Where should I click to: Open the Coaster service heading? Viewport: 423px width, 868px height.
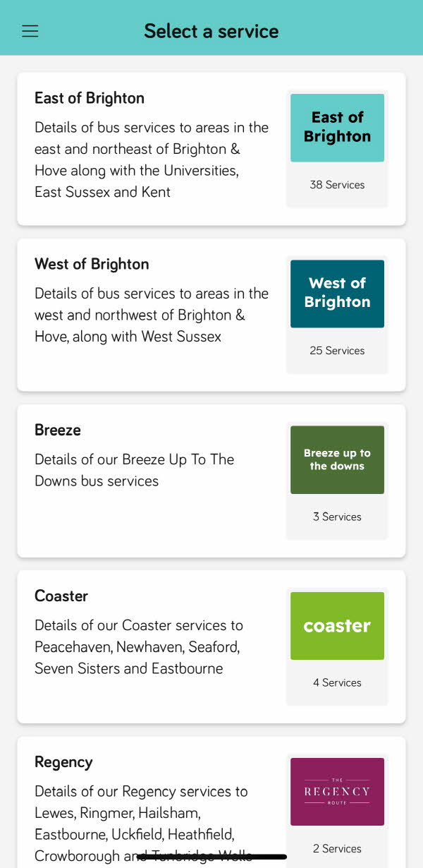tap(61, 596)
